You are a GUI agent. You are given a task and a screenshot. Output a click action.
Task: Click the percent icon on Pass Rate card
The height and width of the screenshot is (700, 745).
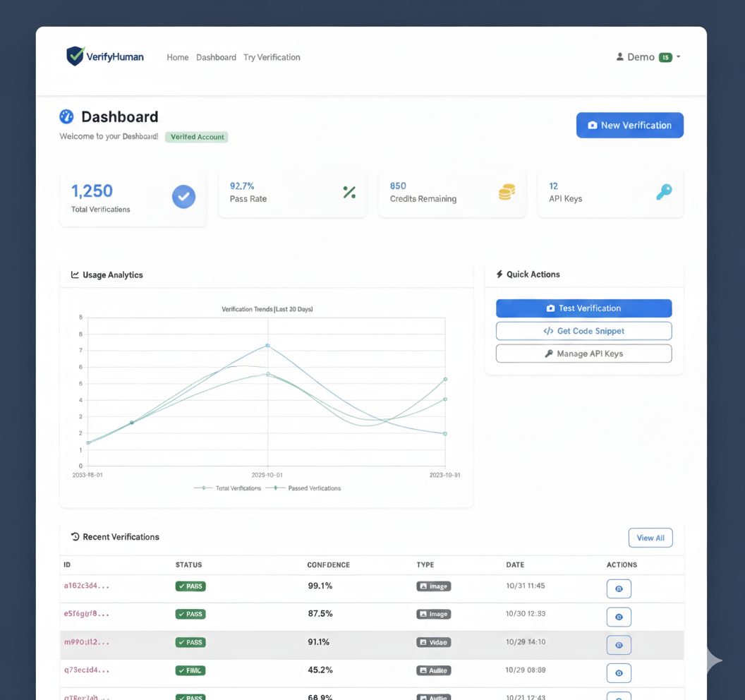349,192
